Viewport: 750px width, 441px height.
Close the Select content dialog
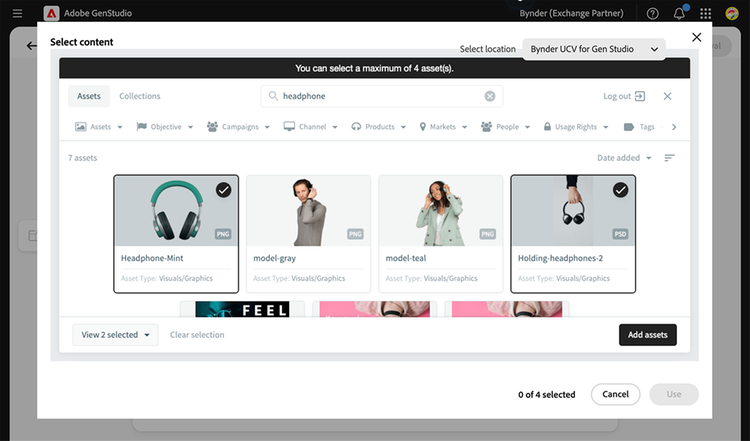coord(696,37)
